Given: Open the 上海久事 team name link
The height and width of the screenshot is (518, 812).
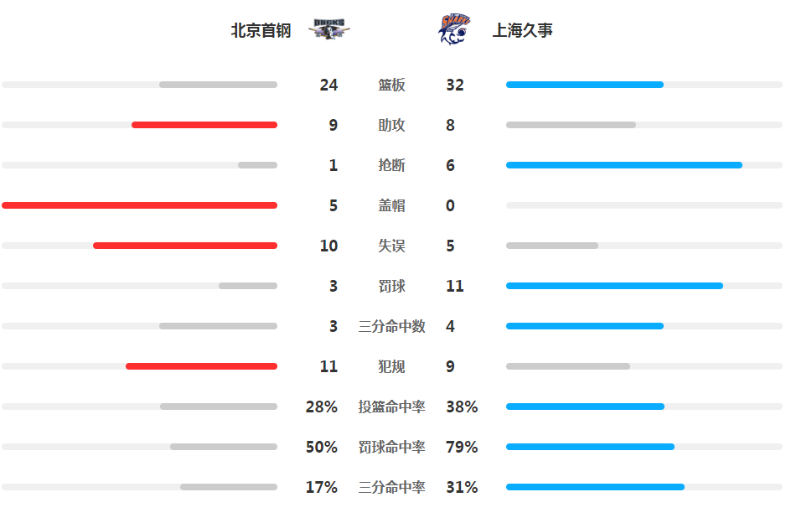Looking at the screenshot, I should pyautogui.click(x=522, y=30).
